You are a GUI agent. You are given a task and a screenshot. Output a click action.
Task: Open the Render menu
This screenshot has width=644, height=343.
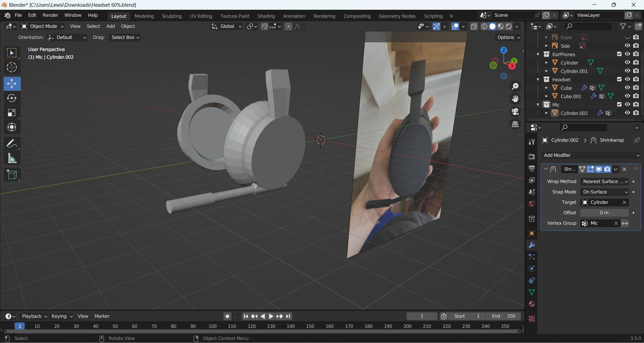pyautogui.click(x=50, y=15)
